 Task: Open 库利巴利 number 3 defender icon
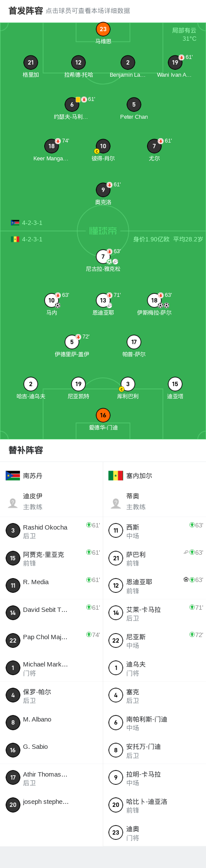[x=128, y=384]
